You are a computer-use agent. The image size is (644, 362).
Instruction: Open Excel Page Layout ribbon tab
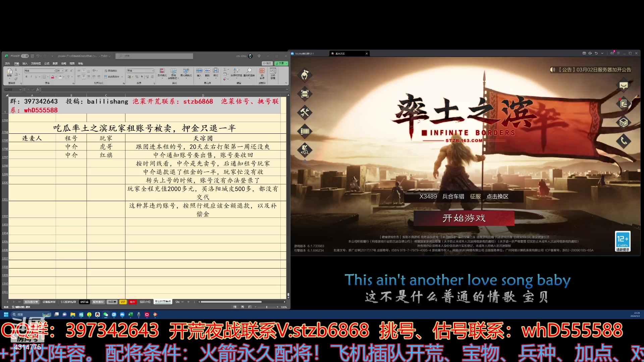[x=36, y=63]
